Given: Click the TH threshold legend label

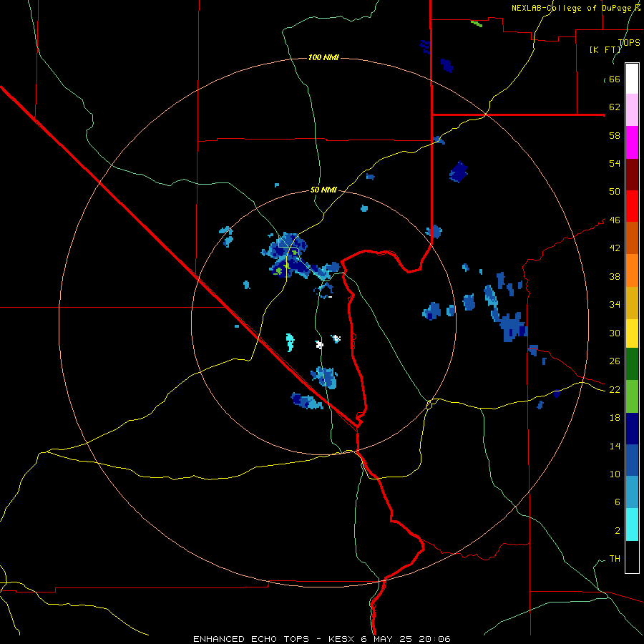Looking at the screenshot, I should [615, 558].
